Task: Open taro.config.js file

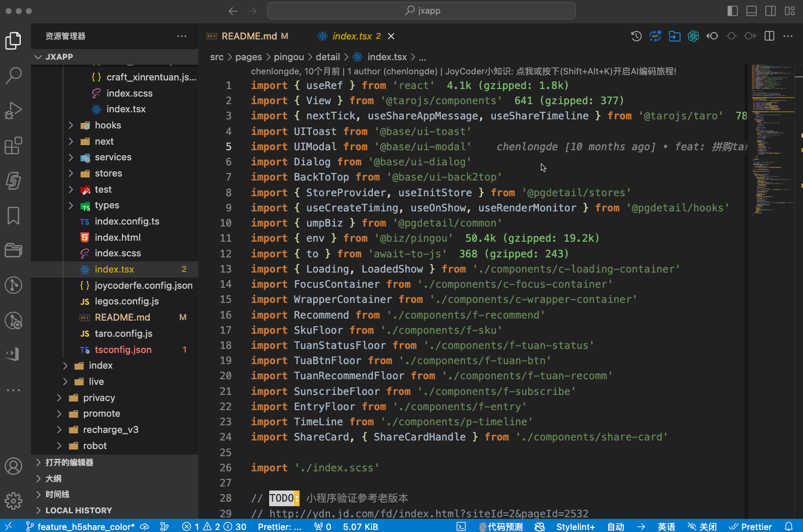Action: tap(115, 334)
